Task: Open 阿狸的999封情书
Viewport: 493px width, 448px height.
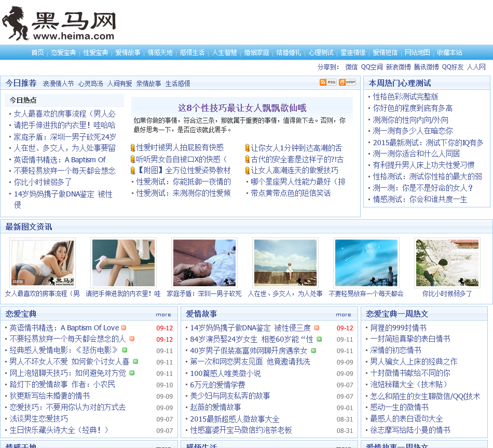Action: click(x=399, y=328)
